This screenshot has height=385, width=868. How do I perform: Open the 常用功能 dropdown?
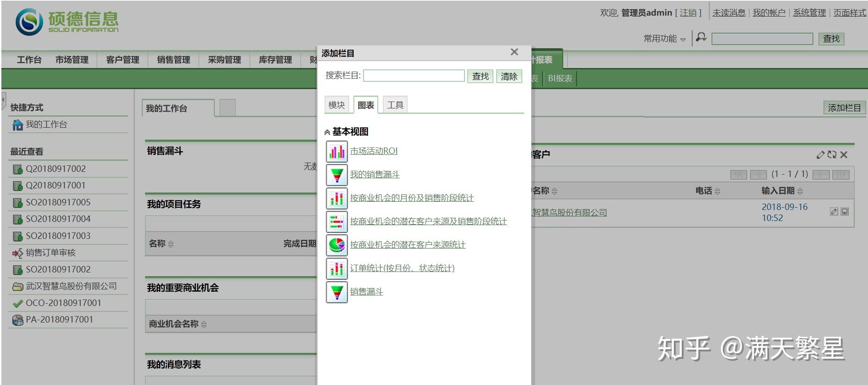[x=664, y=39]
